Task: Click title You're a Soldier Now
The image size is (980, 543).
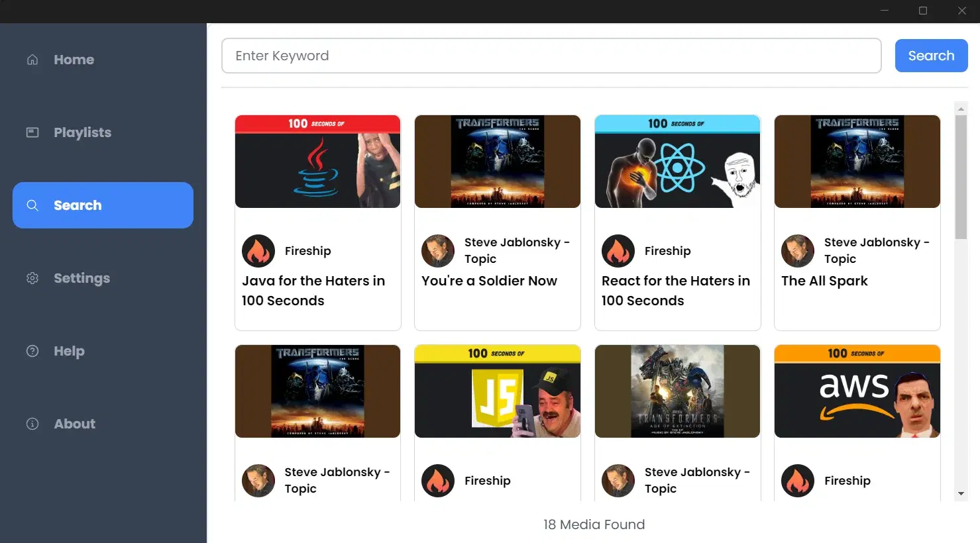Action: pos(489,281)
